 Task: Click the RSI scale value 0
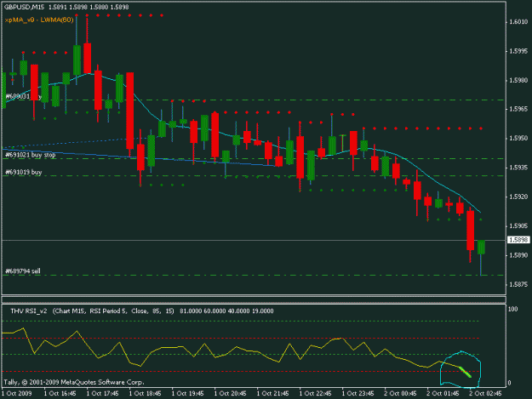pos(509,383)
